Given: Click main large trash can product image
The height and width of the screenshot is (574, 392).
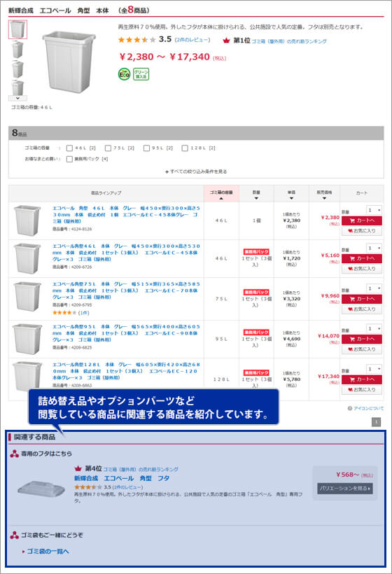Looking at the screenshot, I should pyautogui.click(x=69, y=62).
